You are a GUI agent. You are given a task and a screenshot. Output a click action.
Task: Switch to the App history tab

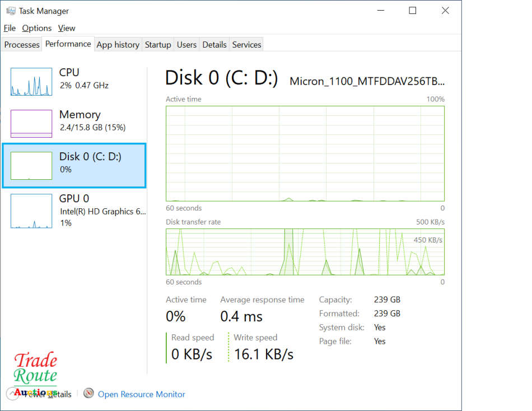tap(118, 45)
